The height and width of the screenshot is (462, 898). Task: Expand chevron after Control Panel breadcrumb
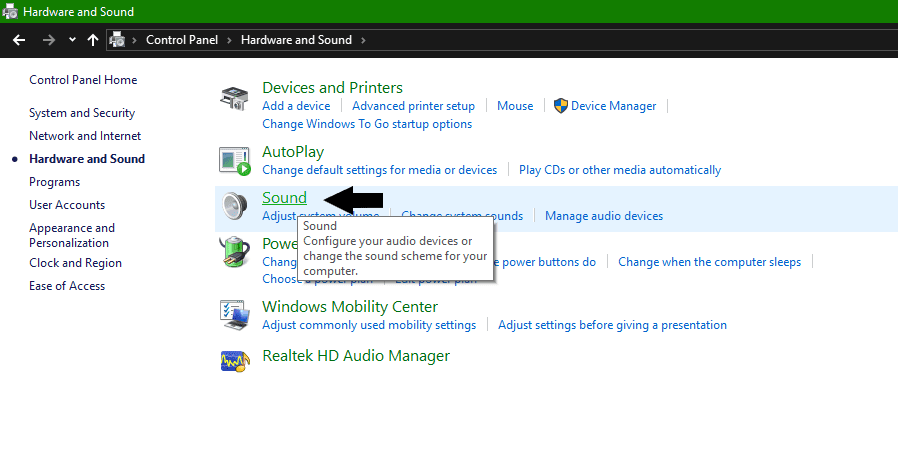pyautogui.click(x=229, y=40)
